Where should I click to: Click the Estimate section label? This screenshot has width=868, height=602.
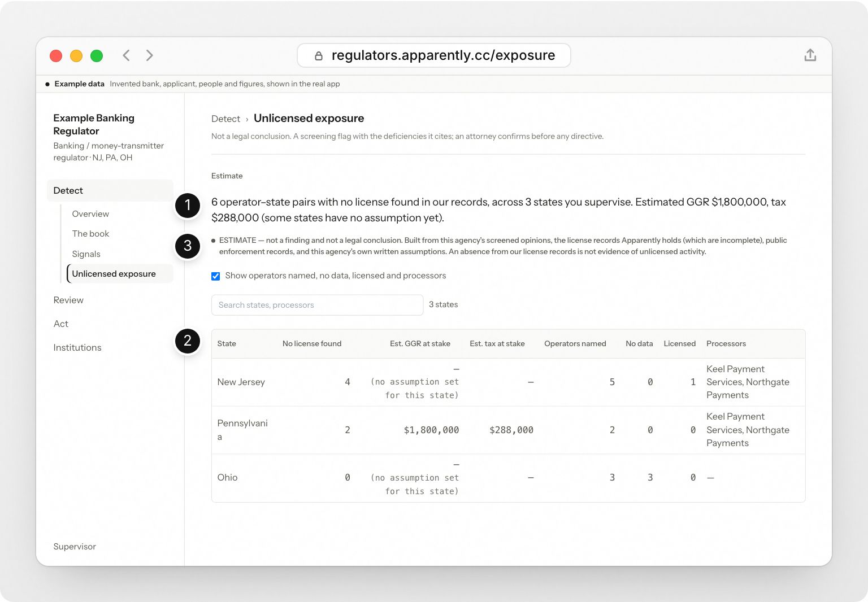click(227, 176)
